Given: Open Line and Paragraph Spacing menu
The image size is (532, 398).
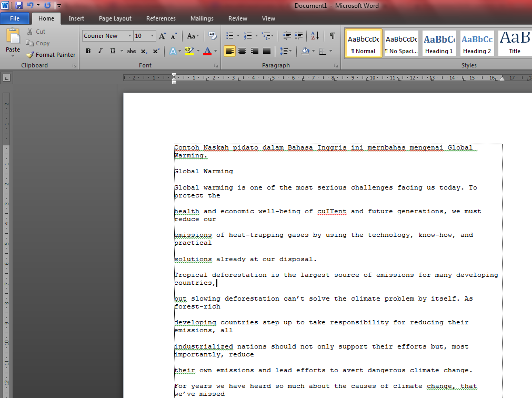Looking at the screenshot, I should (285, 51).
